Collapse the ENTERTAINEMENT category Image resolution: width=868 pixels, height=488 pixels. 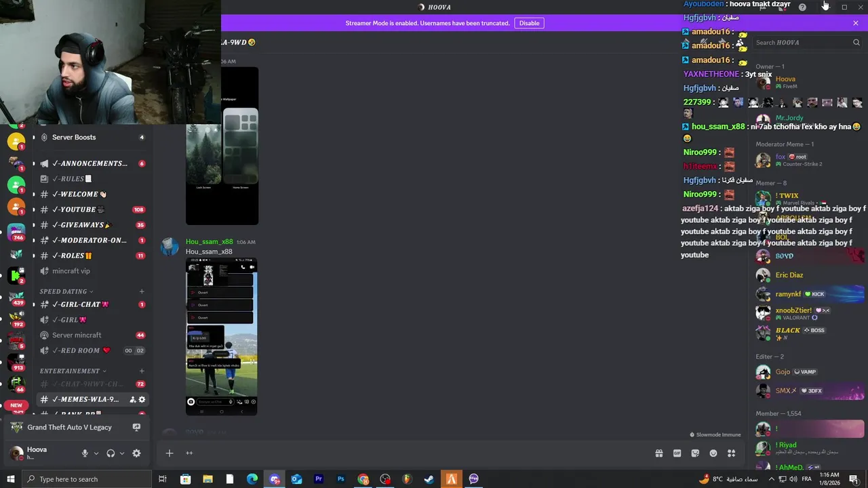click(73, 371)
